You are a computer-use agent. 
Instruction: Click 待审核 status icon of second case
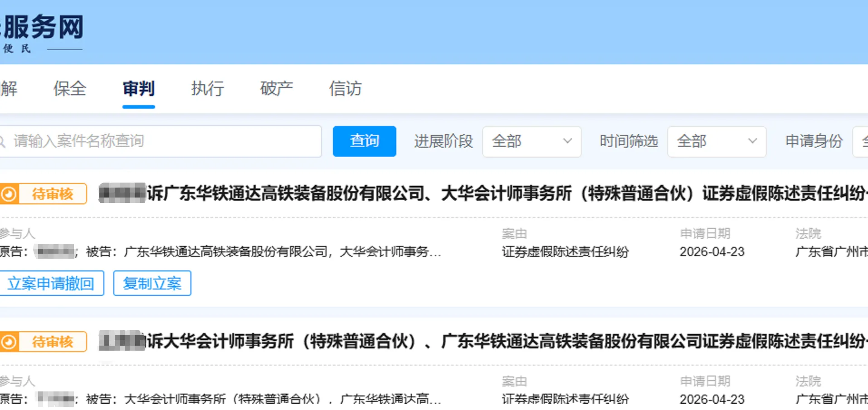click(x=9, y=342)
